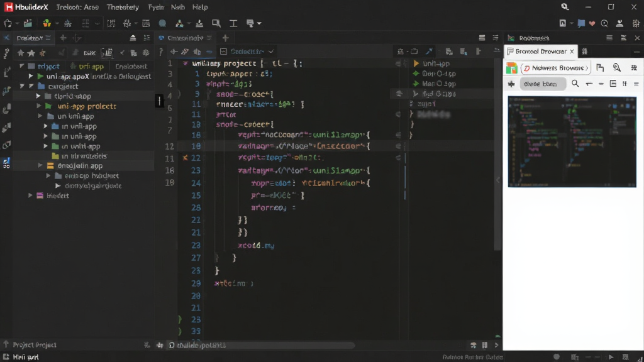Add a new panel with plus beside Dralcbort tab
Viewport: 644px width, 362px height.
[x=64, y=38]
